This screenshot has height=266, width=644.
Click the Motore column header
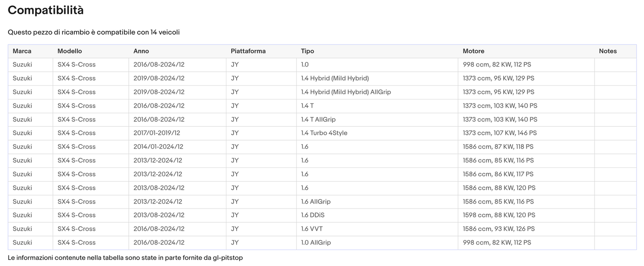pyautogui.click(x=473, y=51)
